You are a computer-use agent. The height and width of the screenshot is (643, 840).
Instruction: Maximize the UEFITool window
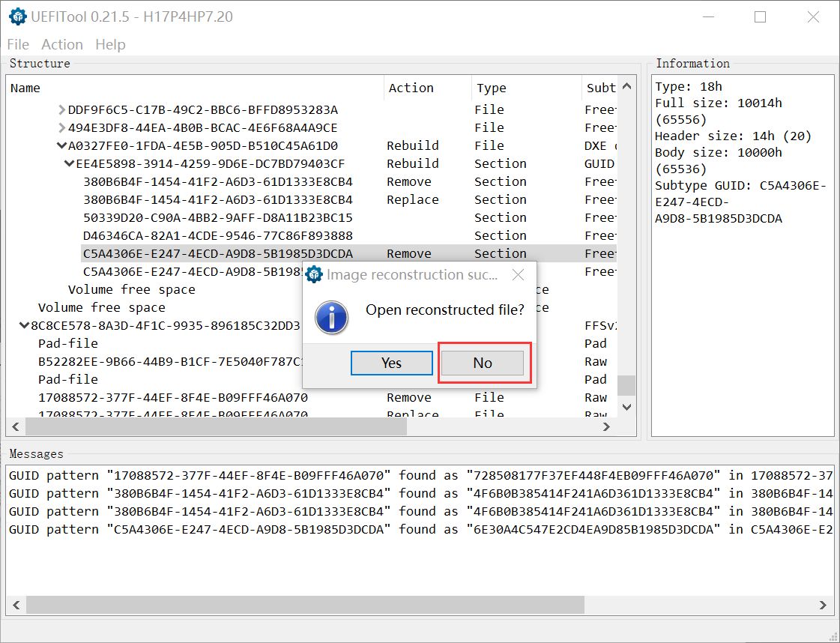(x=760, y=16)
